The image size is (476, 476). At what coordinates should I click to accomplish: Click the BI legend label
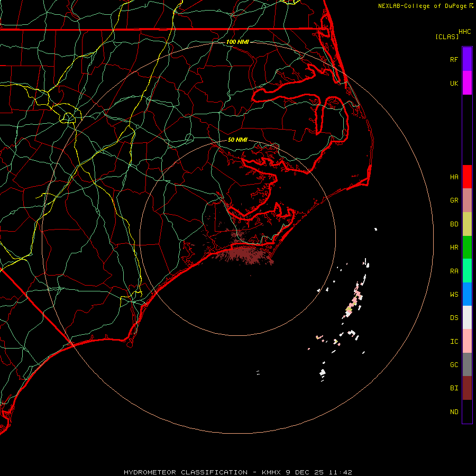coord(454,388)
